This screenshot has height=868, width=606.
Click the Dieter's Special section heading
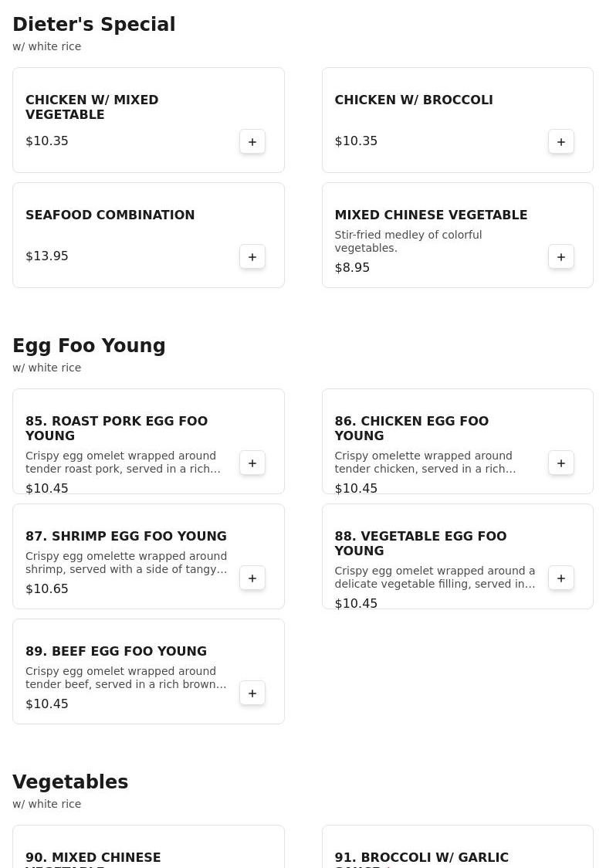pos(93,25)
